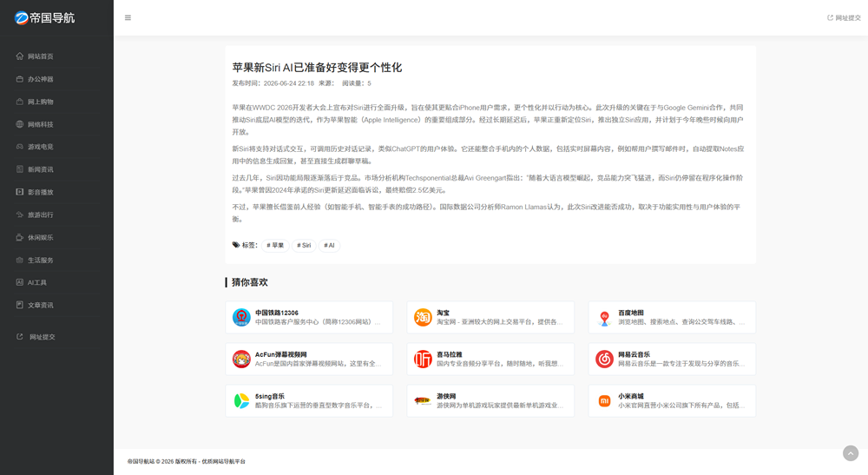The height and width of the screenshot is (475, 868).
Task: Select the 新闻资讯 sidebar item
Action: pyautogui.click(x=41, y=169)
